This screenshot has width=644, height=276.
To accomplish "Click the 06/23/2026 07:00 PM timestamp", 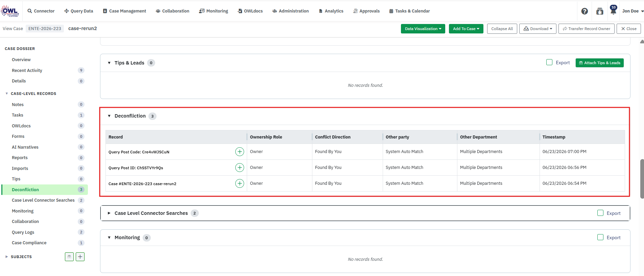I will (565, 152).
